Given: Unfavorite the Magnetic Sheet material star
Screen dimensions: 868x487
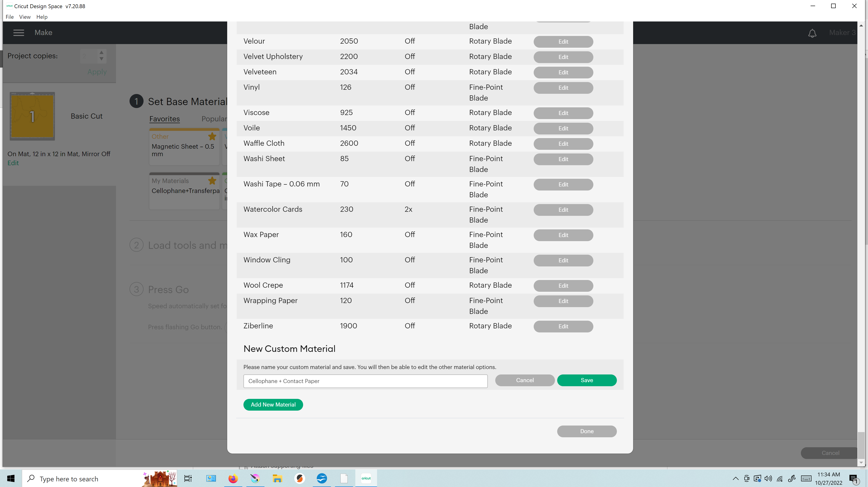Looking at the screenshot, I should (212, 136).
